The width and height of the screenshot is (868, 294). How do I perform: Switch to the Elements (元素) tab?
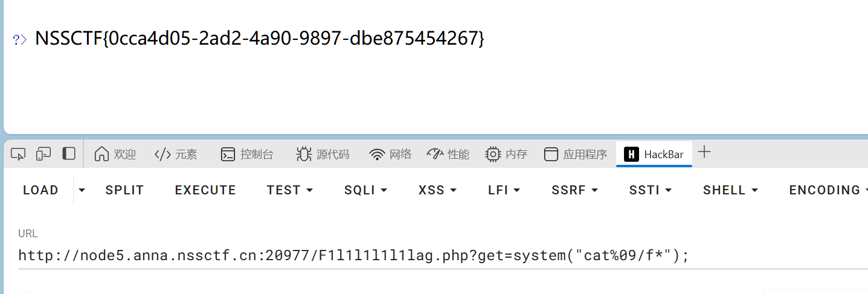click(x=176, y=155)
